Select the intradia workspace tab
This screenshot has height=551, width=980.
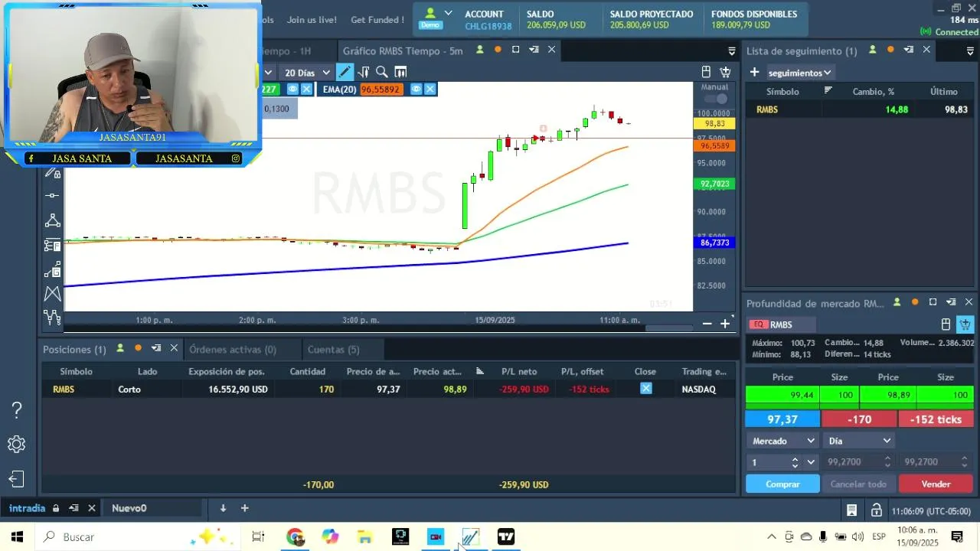point(27,508)
